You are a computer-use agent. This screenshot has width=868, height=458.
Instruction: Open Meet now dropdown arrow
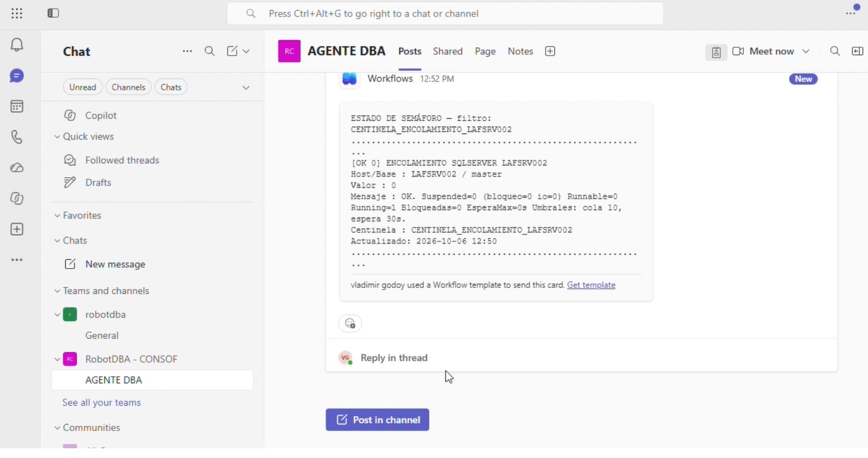point(806,52)
